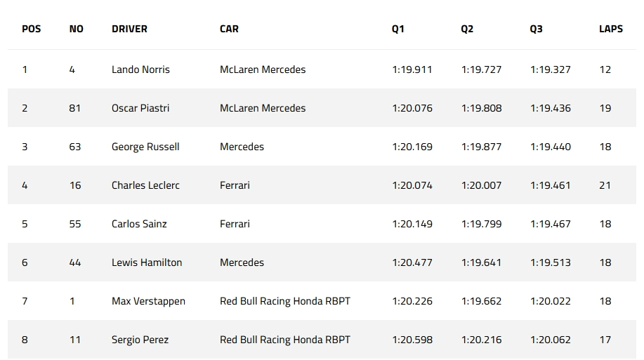Click car number 81 in Piastri's row
The height and width of the screenshot is (360, 644).
75,108
